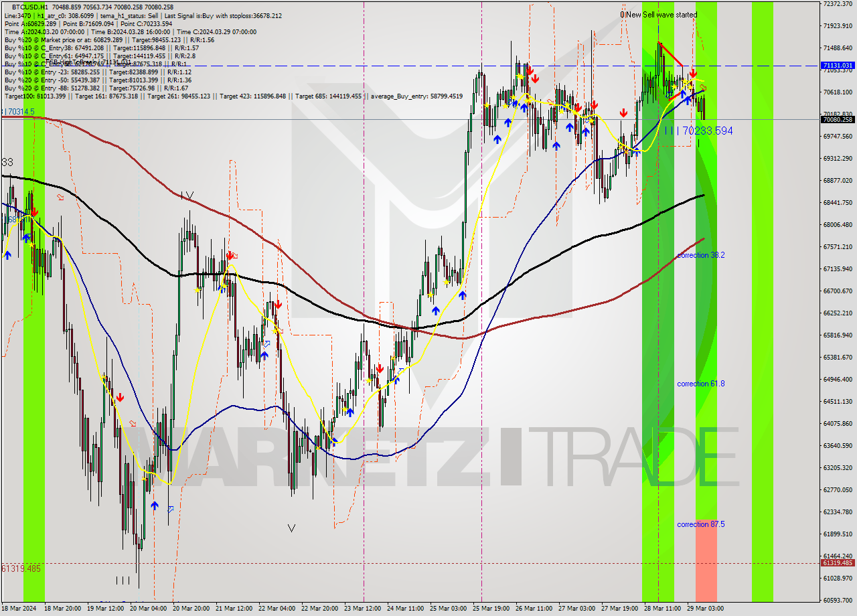857x616 pixels.
Task: Click the 'Buy %20 @ Entry -50' line
Action: click(x=98, y=80)
